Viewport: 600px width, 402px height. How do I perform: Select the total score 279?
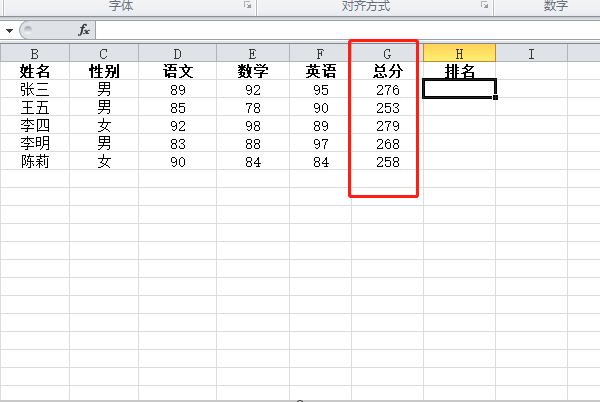(387, 125)
